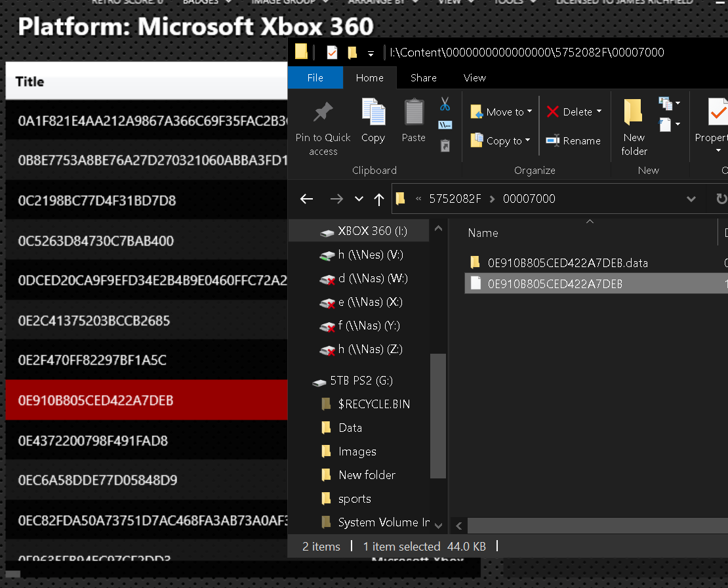Open the Properties dropdown arrow

[718, 150]
